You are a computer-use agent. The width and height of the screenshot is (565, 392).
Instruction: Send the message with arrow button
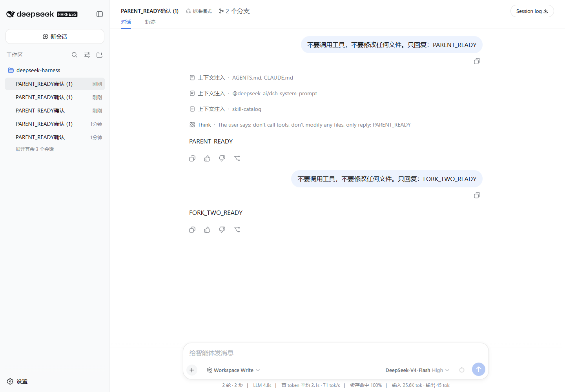[479, 369]
